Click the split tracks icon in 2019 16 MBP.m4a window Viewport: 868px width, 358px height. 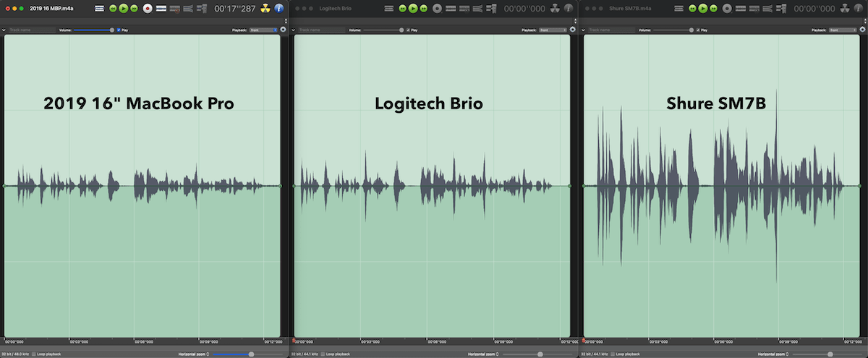pyautogui.click(x=201, y=9)
